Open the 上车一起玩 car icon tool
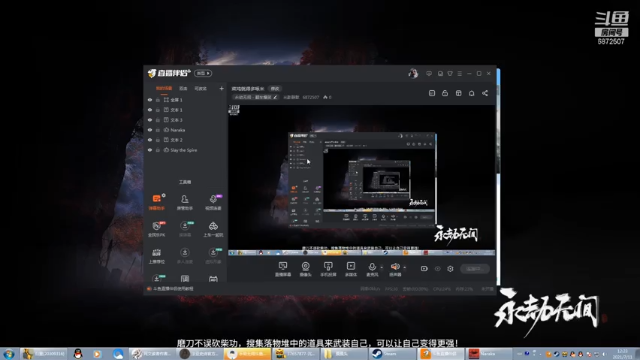The image size is (640, 360). tap(213, 229)
